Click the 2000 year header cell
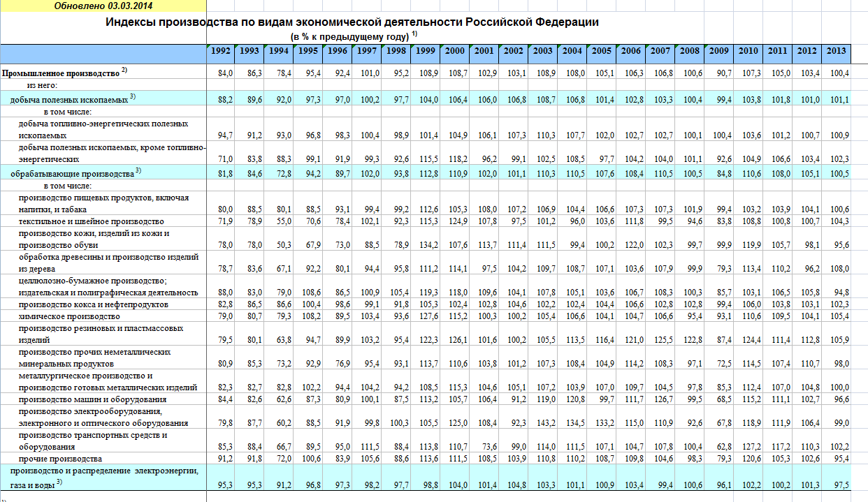 (x=455, y=51)
